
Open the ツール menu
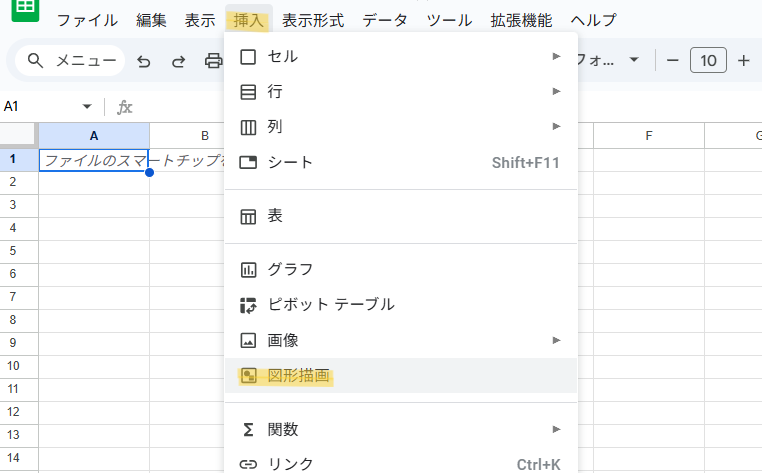[449, 20]
